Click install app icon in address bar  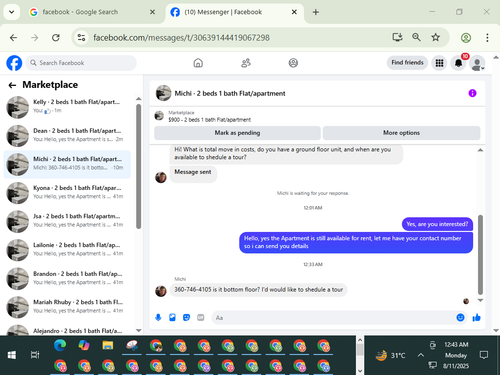coord(397,37)
